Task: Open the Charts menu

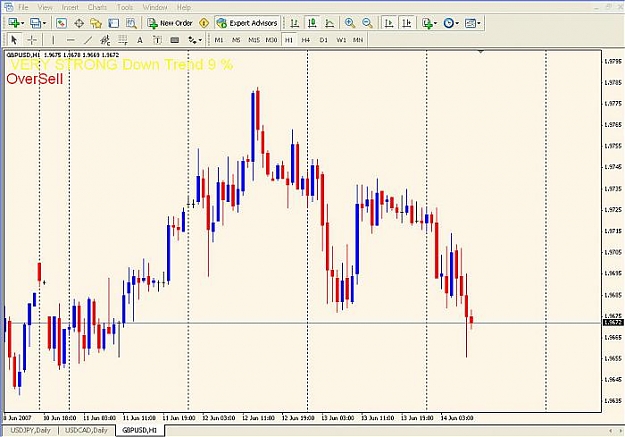Action: 97,7
